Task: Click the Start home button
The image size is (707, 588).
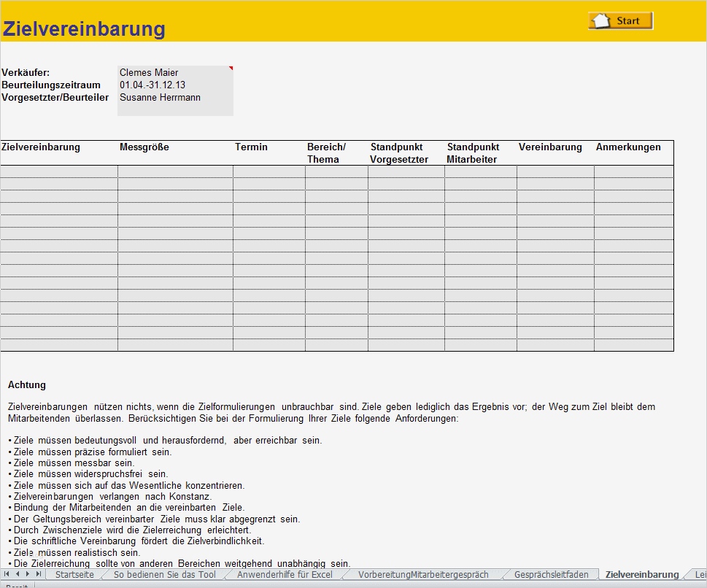Action: pyautogui.click(x=619, y=20)
